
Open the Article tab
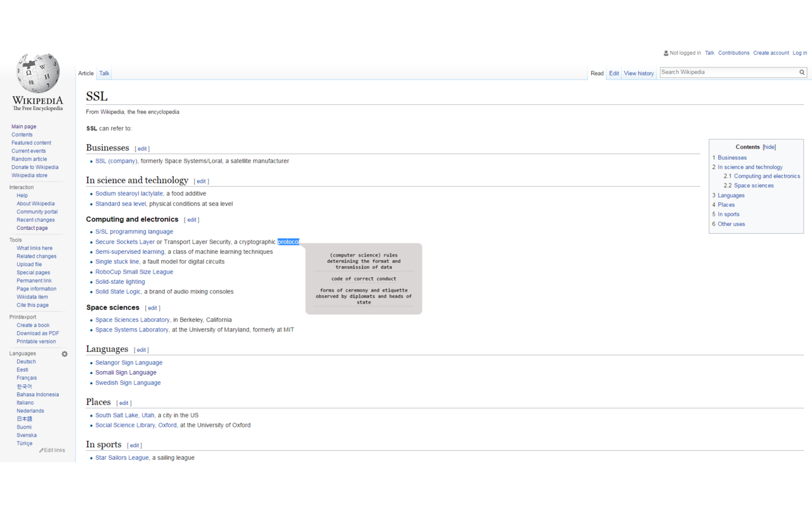pos(86,73)
